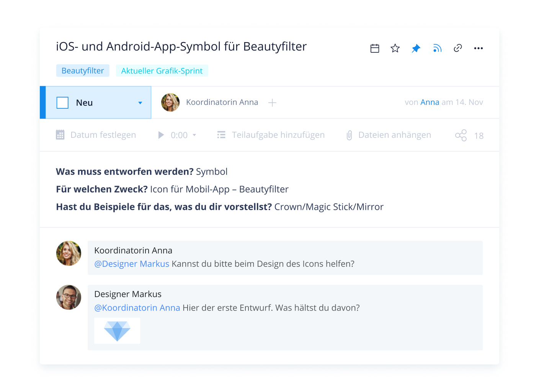The width and height of the screenshot is (539, 392).
Task: Add assignee with the plus icon
Action: click(272, 103)
